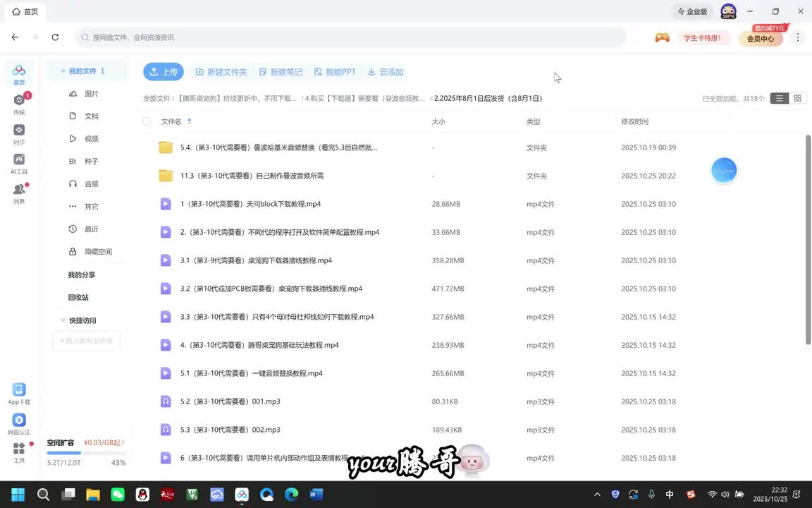Sort by the 修改时间 column header
The height and width of the screenshot is (508, 812).
pos(635,121)
